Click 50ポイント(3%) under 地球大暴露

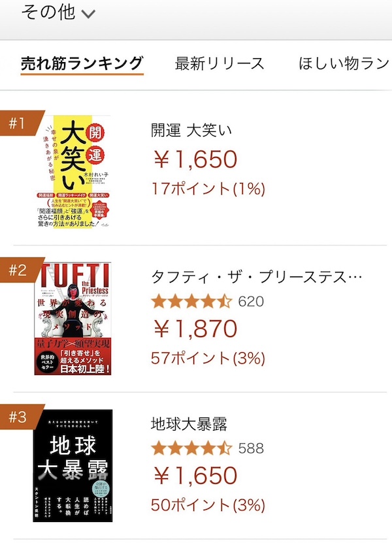[208, 504]
